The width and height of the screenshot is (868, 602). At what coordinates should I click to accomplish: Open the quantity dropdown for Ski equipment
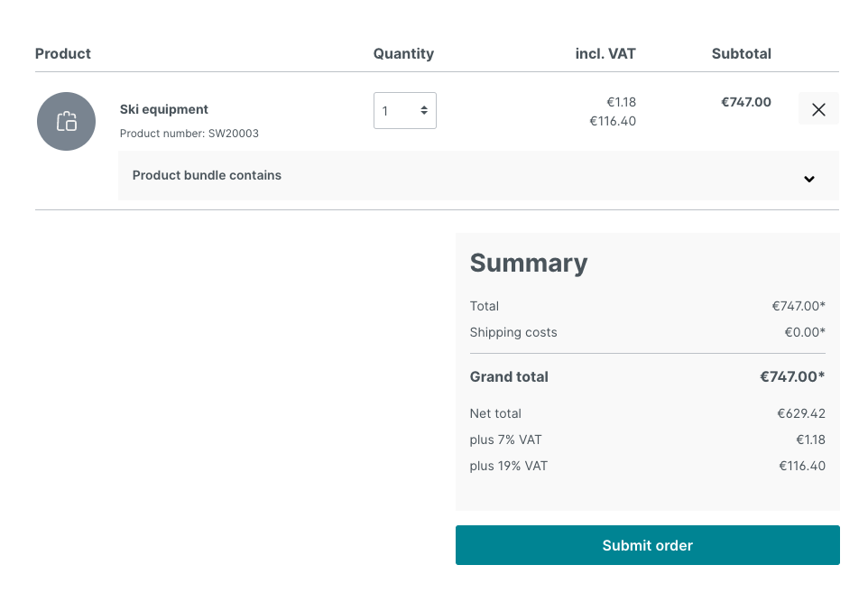pos(405,111)
